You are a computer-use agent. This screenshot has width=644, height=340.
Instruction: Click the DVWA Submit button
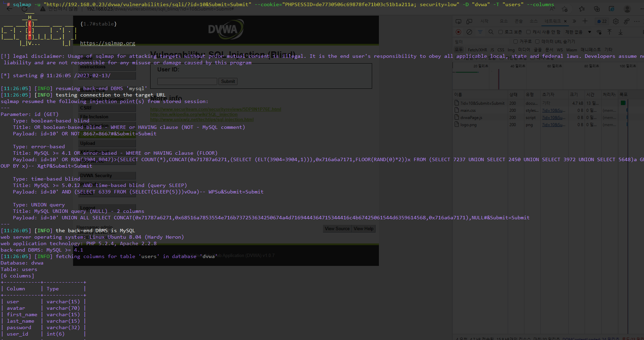click(x=228, y=81)
